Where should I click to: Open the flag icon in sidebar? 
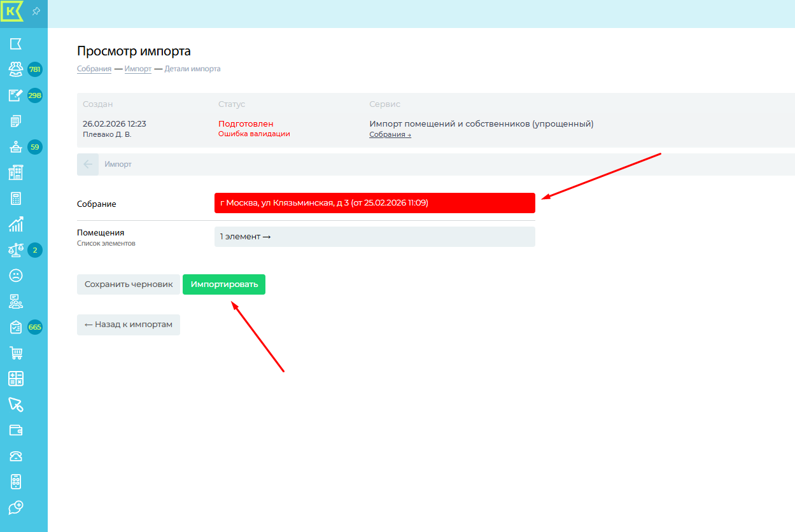coord(16,43)
